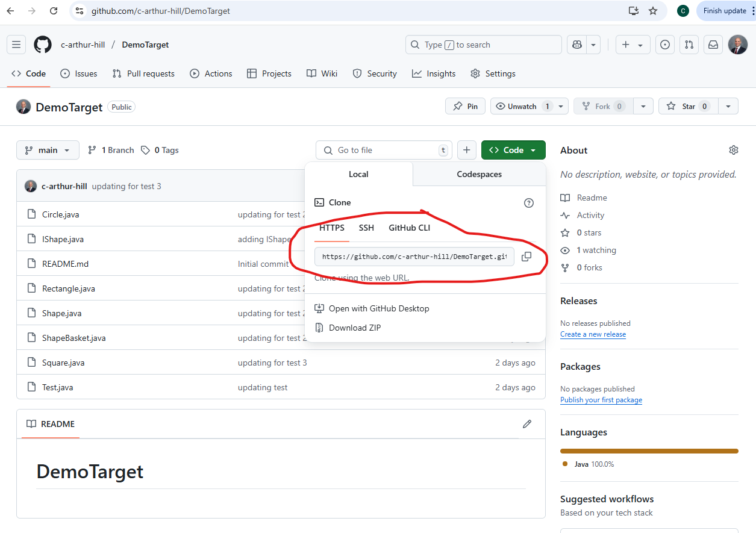Bookmark this page with the star icon
This screenshot has height=533, width=756.
(653, 11)
